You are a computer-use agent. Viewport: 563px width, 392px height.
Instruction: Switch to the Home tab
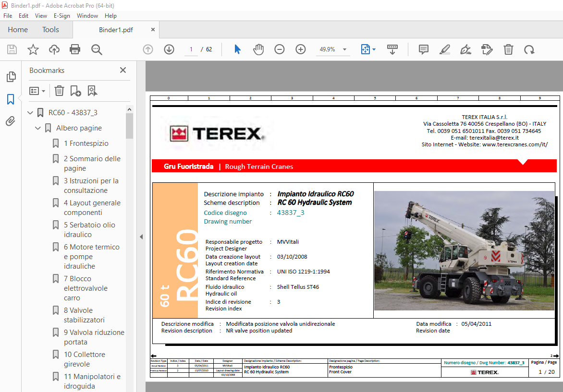(x=18, y=30)
